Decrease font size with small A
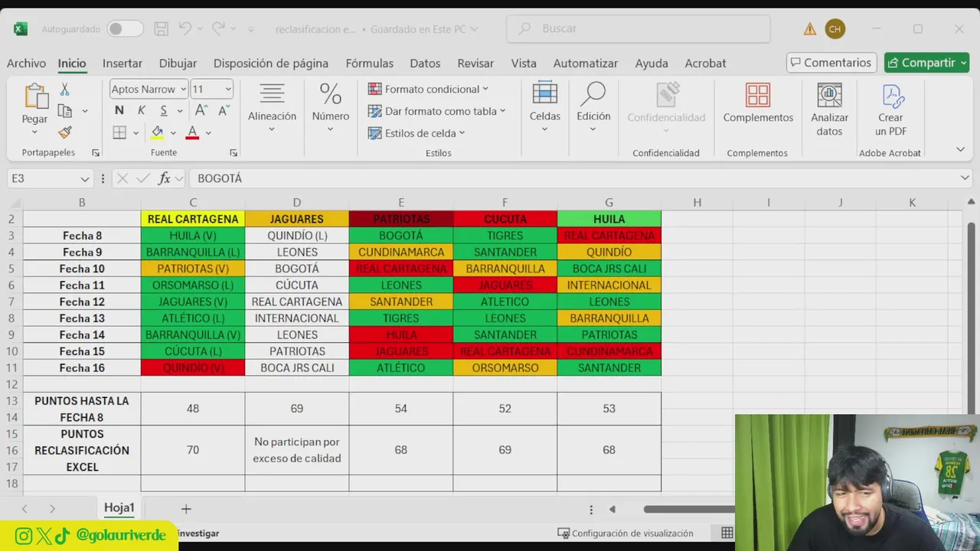The height and width of the screenshot is (551, 980). point(223,110)
